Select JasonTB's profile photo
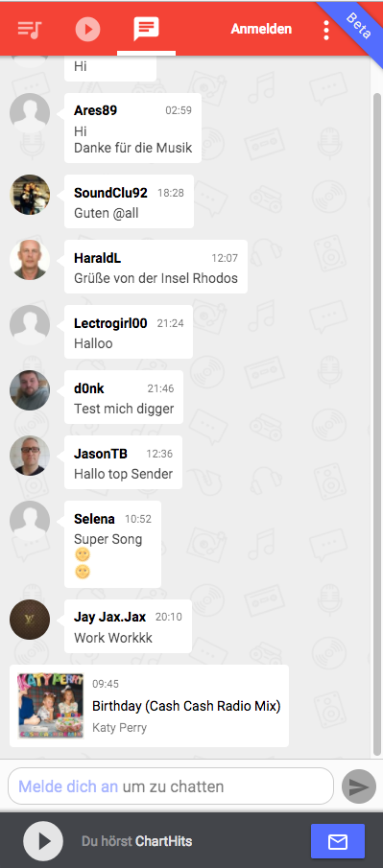The height and width of the screenshot is (868, 383). click(x=30, y=456)
